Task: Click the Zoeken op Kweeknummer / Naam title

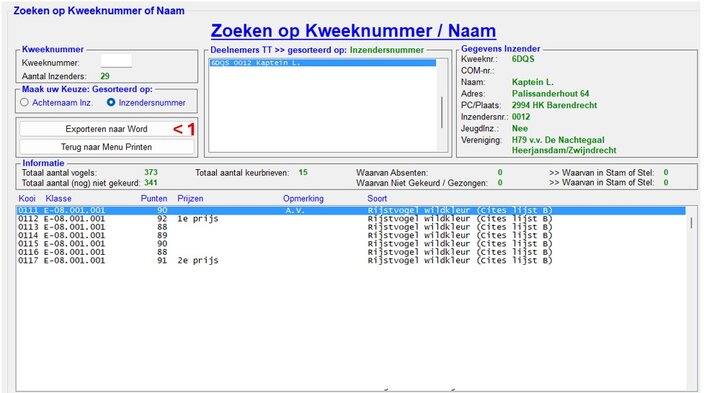Action: click(353, 31)
